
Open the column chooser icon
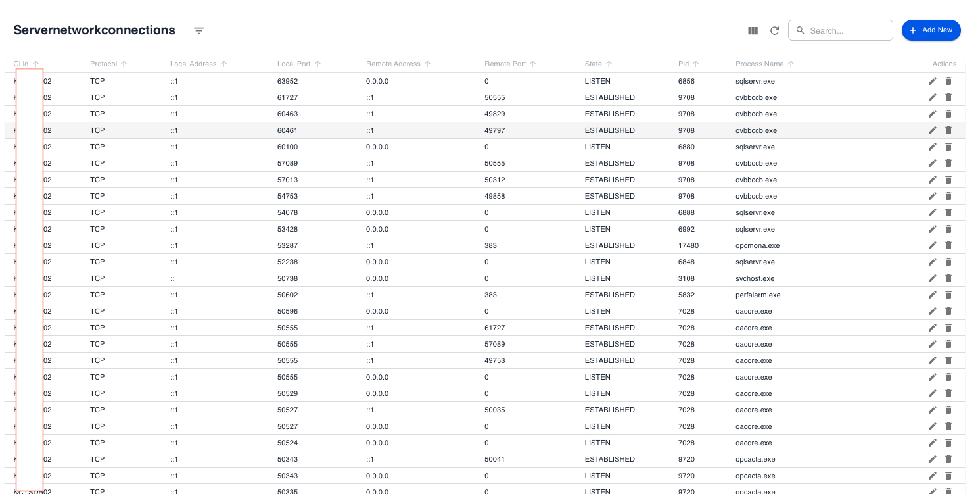(753, 30)
